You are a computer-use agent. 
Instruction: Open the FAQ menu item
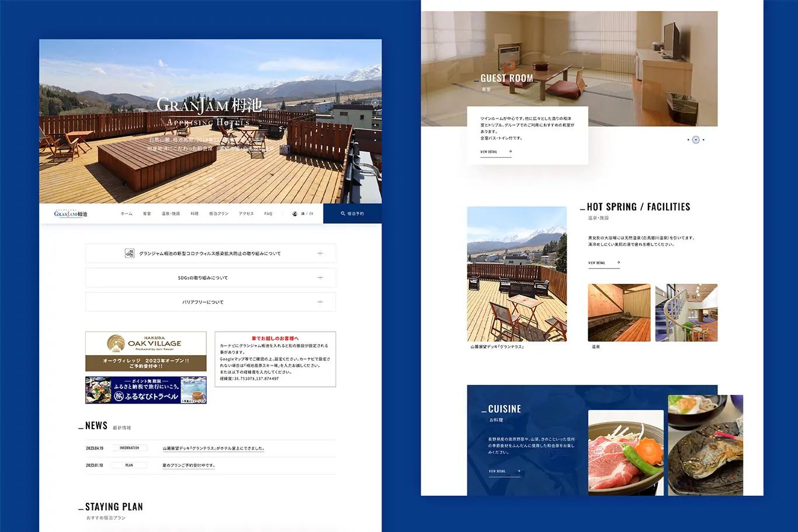[268, 214]
